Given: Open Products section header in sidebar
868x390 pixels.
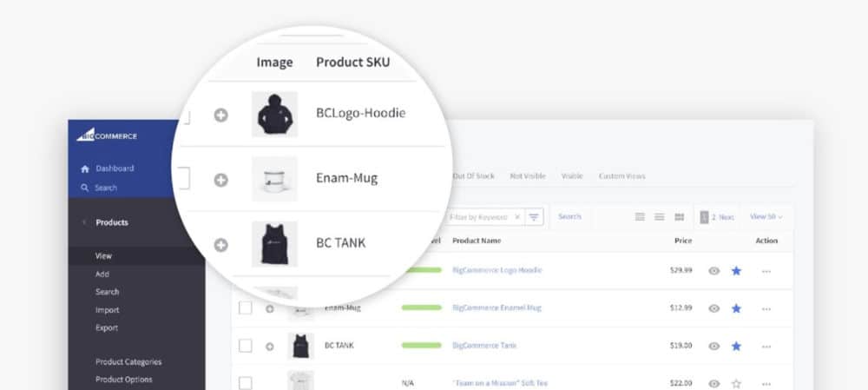Looking at the screenshot, I should (x=112, y=222).
